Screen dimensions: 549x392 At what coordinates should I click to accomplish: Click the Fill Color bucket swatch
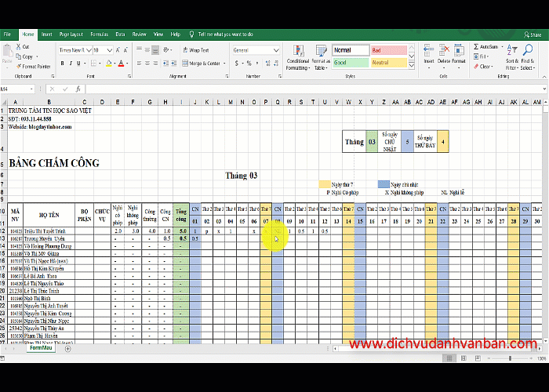(x=108, y=64)
